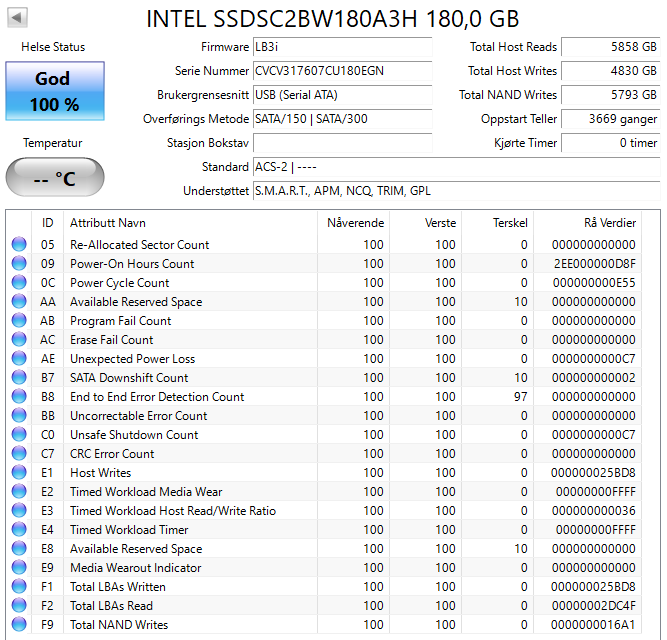Click the INTEL SSDSC2BW180A3H disk title
Image resolution: width=667 pixels, height=640 pixels.
point(333,19)
